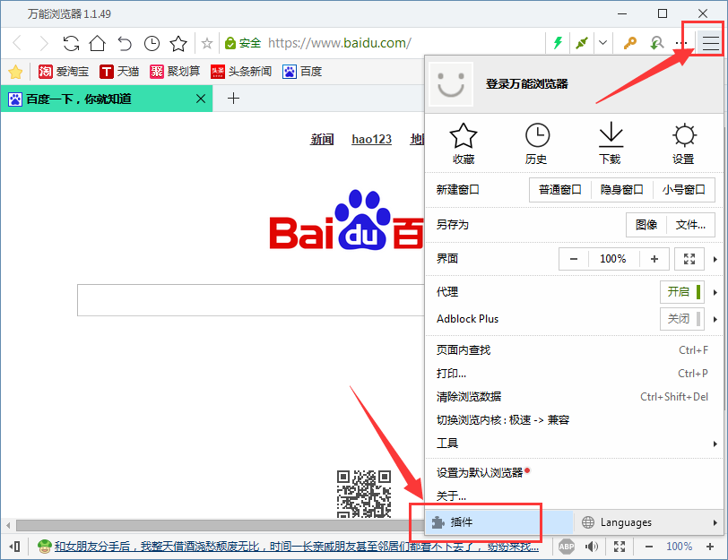Image resolution: width=728 pixels, height=560 pixels.
Task: Click the undo closed tab icon
Action: pyautogui.click(x=125, y=43)
